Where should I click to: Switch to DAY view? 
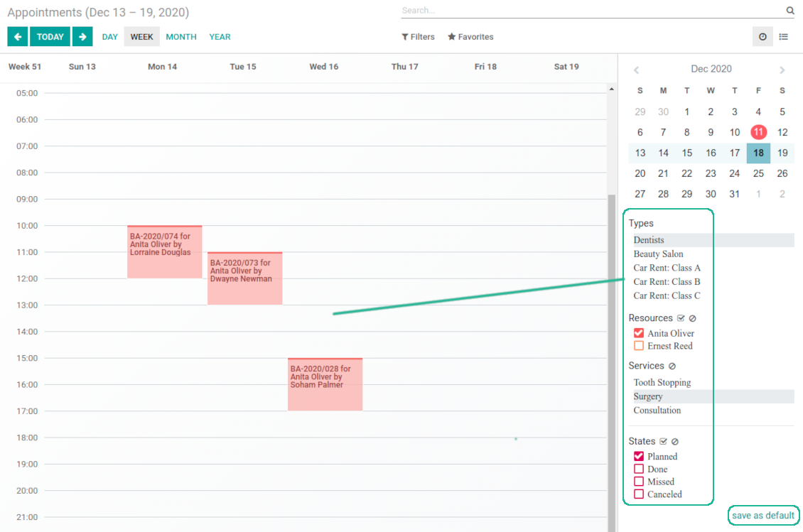point(109,37)
